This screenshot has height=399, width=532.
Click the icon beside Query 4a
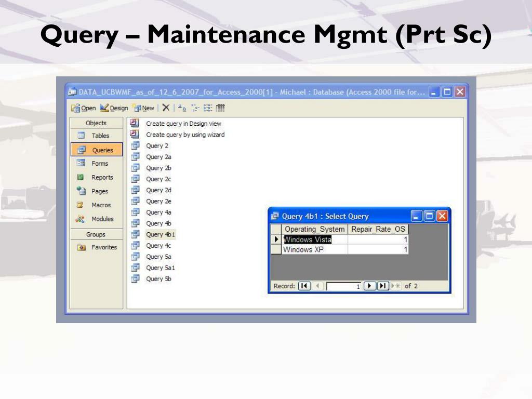(x=136, y=212)
